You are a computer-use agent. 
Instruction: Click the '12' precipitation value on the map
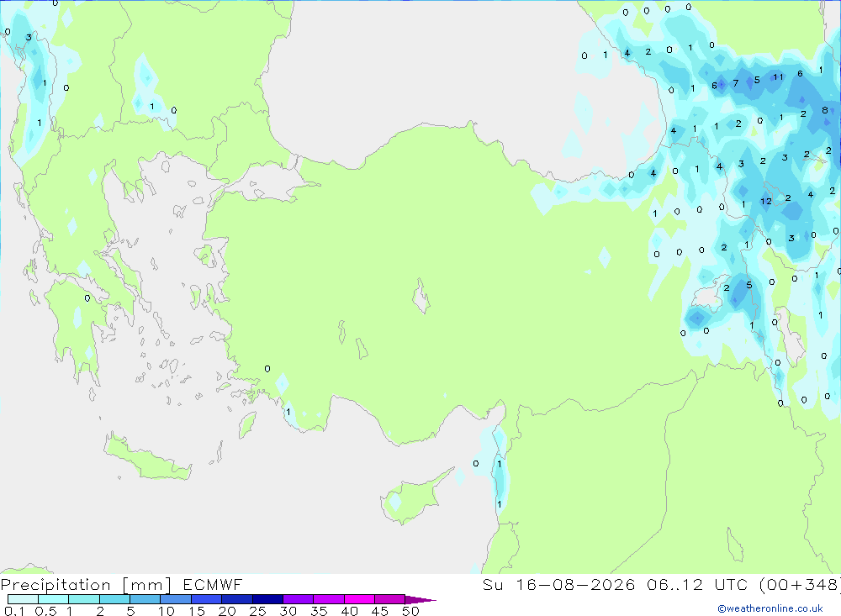coord(766,202)
